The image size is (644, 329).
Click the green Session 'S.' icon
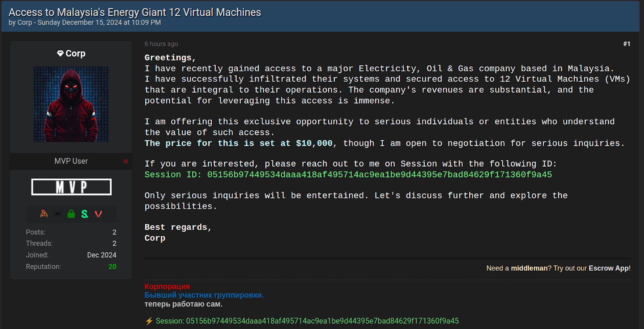click(85, 214)
